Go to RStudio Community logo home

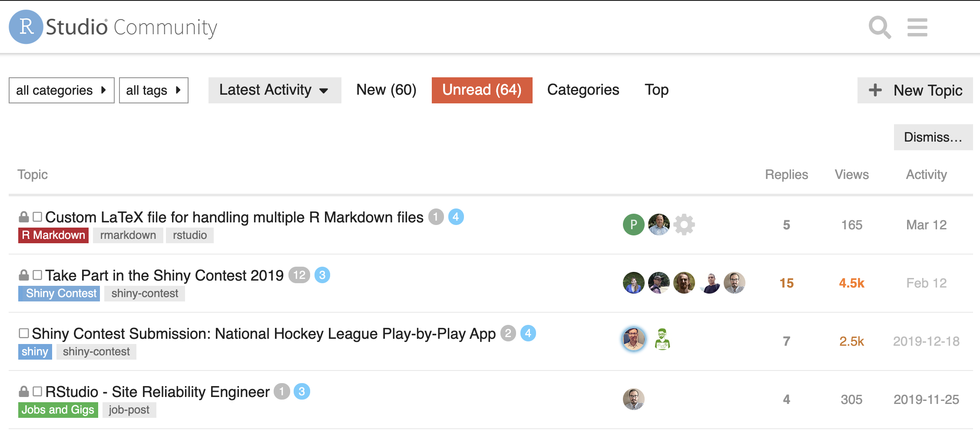(x=113, y=27)
